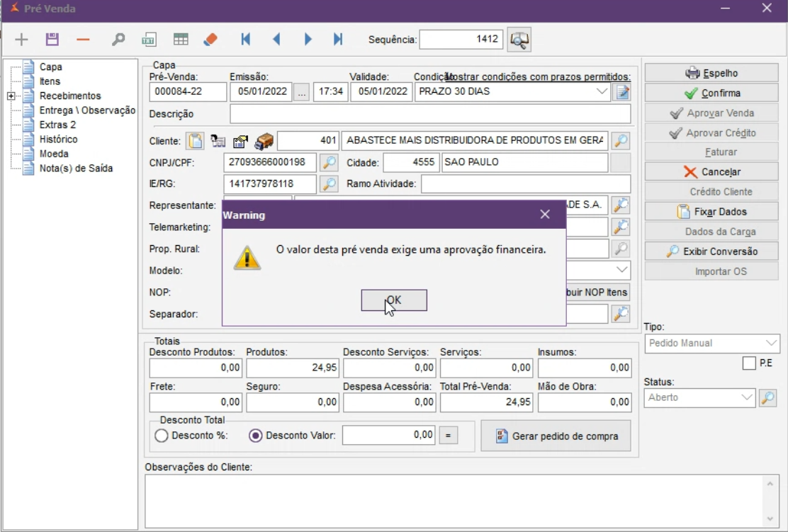Open search with the toolbar magnifier icon
Screen dimensions: 788x532
(118, 39)
